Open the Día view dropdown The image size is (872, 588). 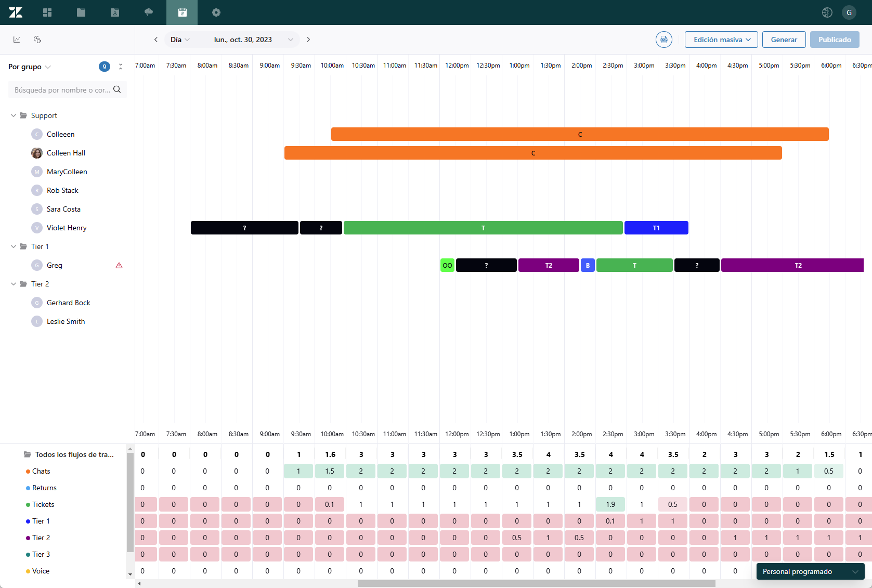[x=180, y=40]
